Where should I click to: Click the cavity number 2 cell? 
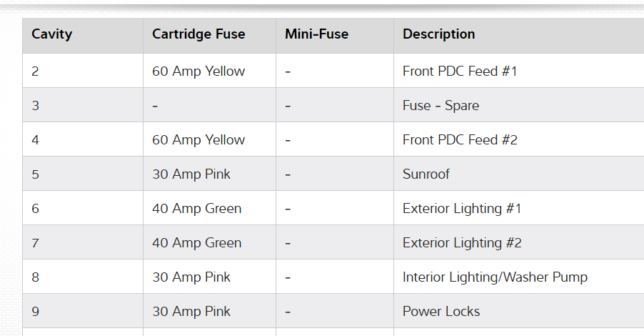(36, 71)
